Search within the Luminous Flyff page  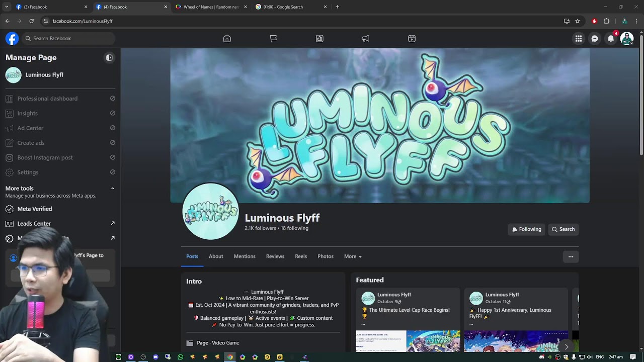coord(563,229)
